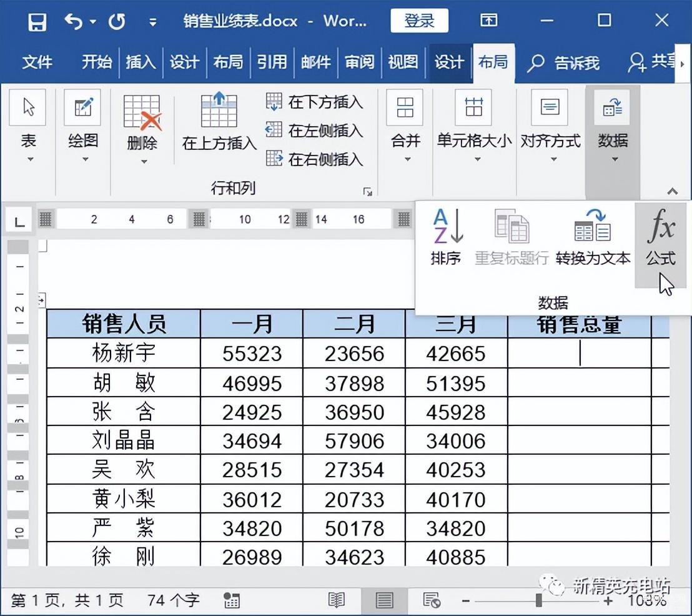
Task: Switch to Web Layout view
Action: click(x=431, y=600)
